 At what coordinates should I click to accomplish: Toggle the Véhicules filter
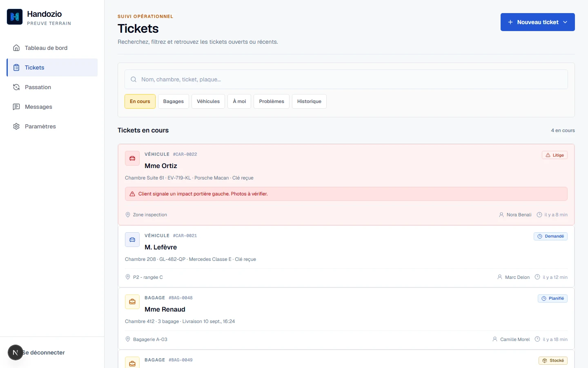[208, 101]
